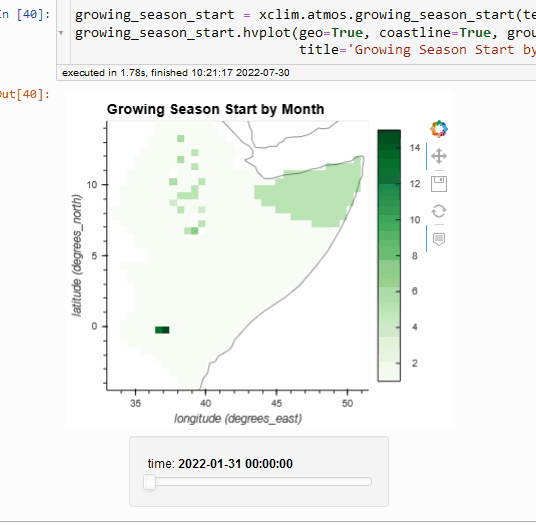Click the Save plot icon
The width and height of the screenshot is (536, 525).
[x=439, y=184]
